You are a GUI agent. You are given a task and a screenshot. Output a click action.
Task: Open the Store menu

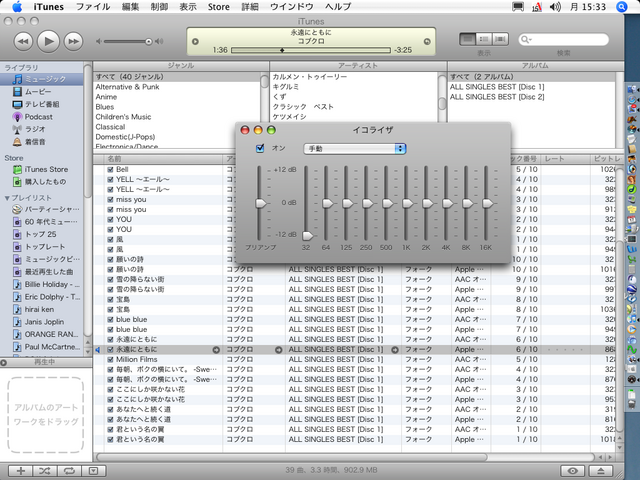219,7
